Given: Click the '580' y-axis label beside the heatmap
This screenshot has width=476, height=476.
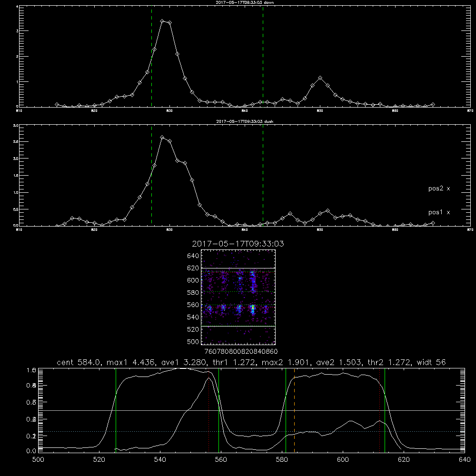Looking at the screenshot, I should [193, 293].
